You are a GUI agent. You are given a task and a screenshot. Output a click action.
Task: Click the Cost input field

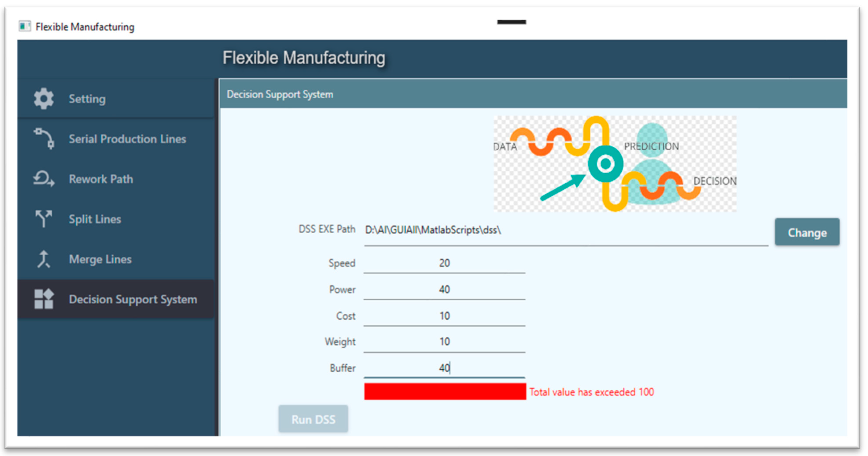(x=444, y=316)
